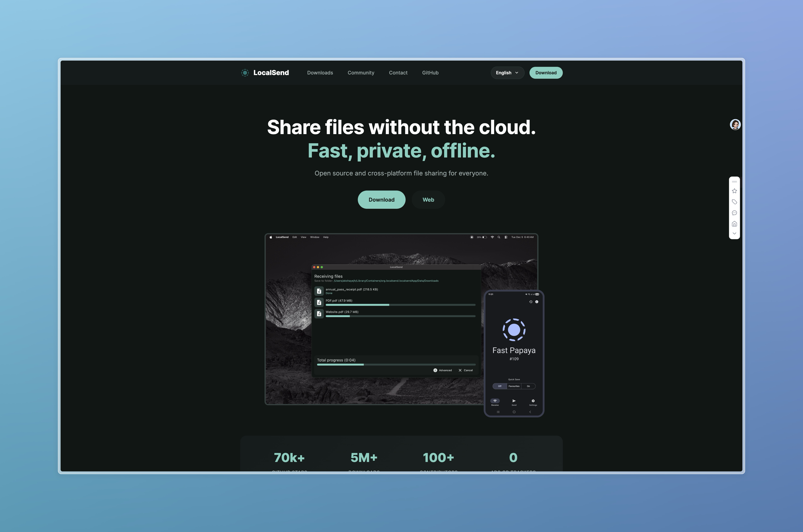Click the history icon on the phone screen
This screenshot has width=803, height=532.
[531, 302]
